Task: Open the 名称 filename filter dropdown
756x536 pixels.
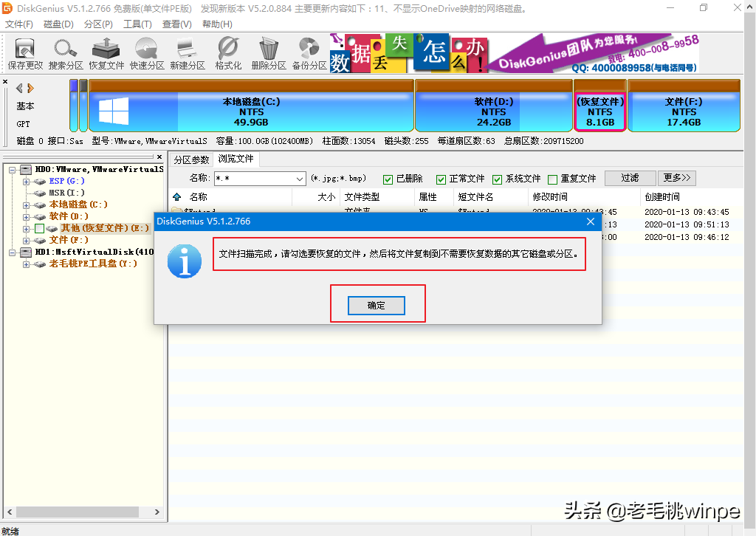Action: pyautogui.click(x=298, y=178)
